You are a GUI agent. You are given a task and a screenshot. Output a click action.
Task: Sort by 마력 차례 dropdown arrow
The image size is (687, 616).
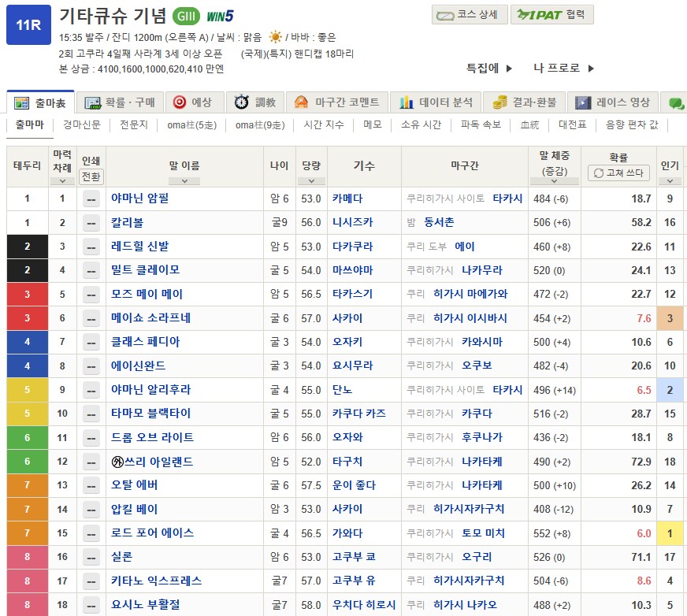click(x=62, y=181)
